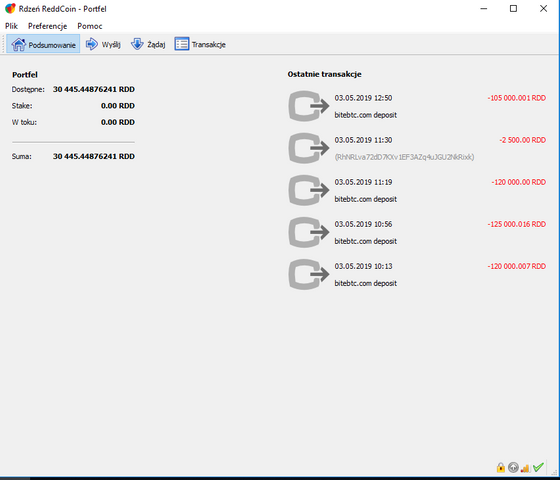Open the Preferencje menu
560x480 pixels.
pyautogui.click(x=48, y=26)
